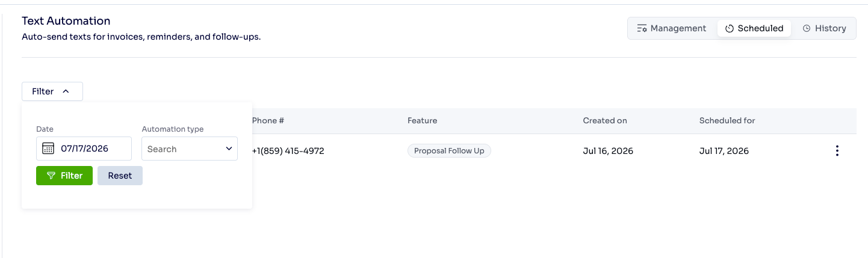Click the Automation type Search box
868x258 pixels.
click(x=190, y=149)
